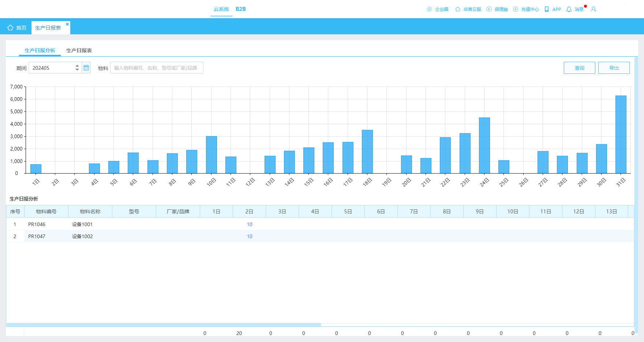
Task: Click the 首页 home icon
Action: (x=10, y=27)
